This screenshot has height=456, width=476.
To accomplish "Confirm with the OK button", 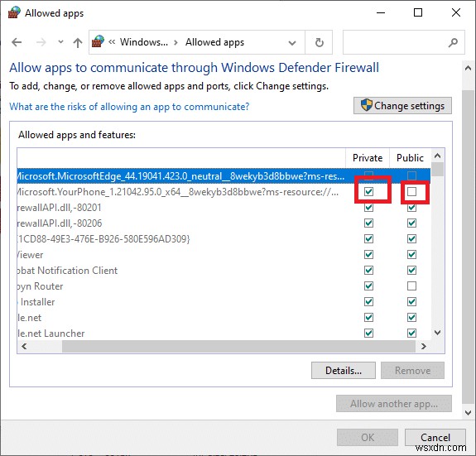I will [368, 437].
